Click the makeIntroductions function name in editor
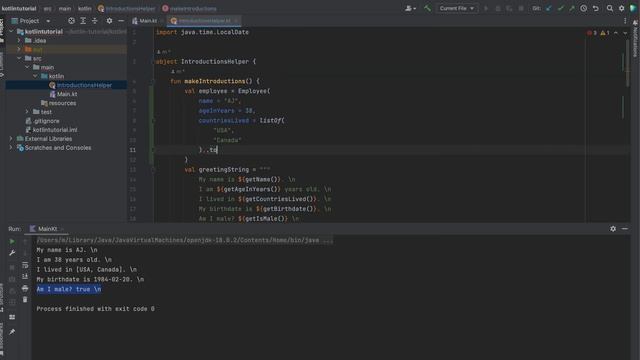 (215, 81)
